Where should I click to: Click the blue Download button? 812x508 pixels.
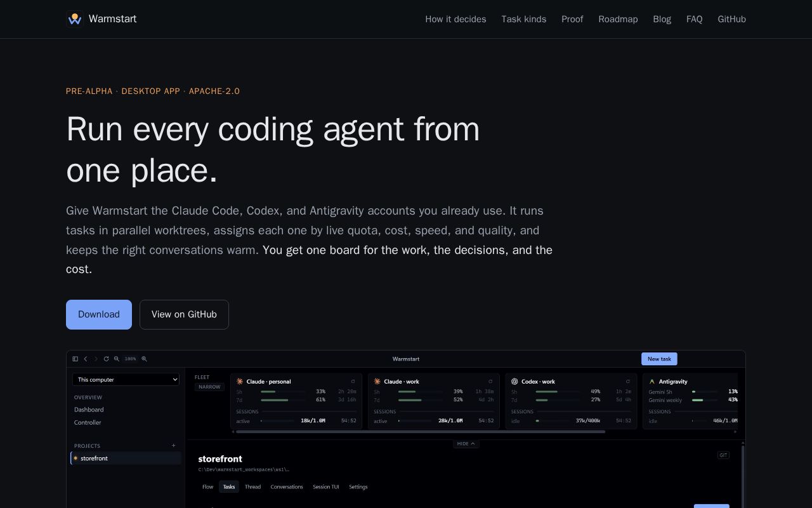99,314
